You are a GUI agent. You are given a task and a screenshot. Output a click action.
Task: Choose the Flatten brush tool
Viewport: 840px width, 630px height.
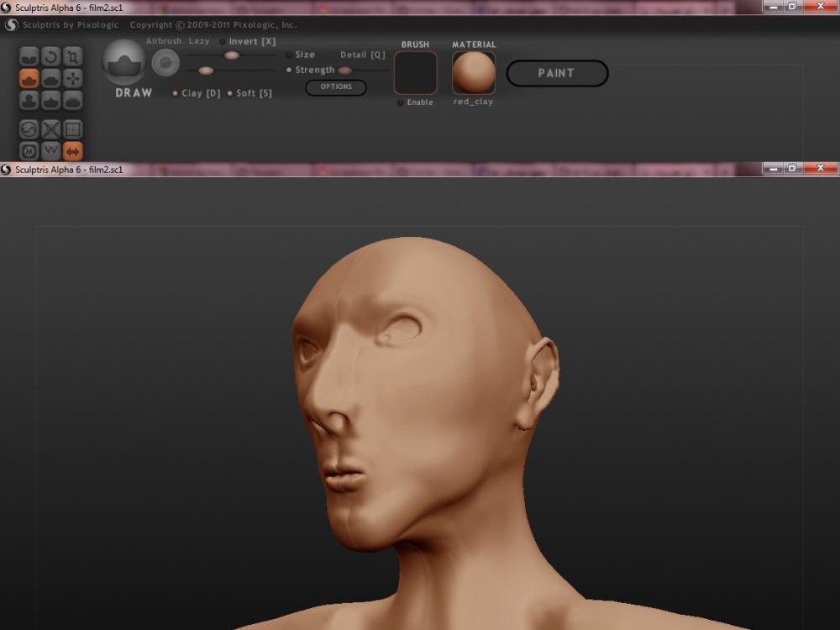click(51, 78)
